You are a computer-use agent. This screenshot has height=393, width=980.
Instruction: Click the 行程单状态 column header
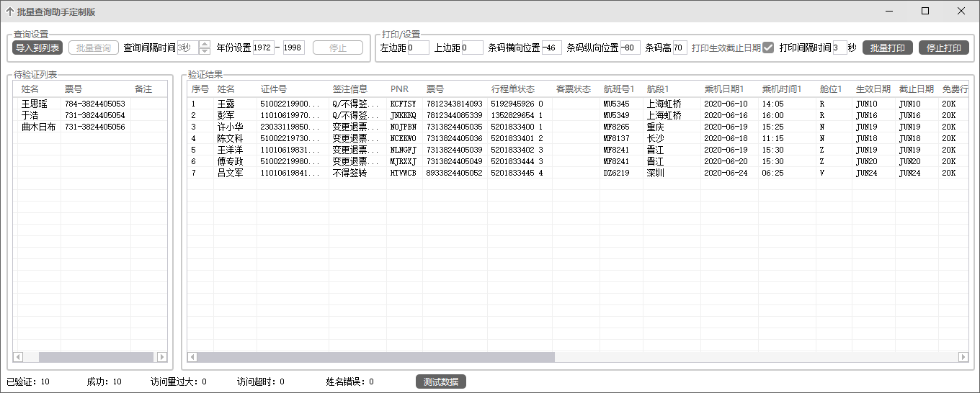coord(513,89)
